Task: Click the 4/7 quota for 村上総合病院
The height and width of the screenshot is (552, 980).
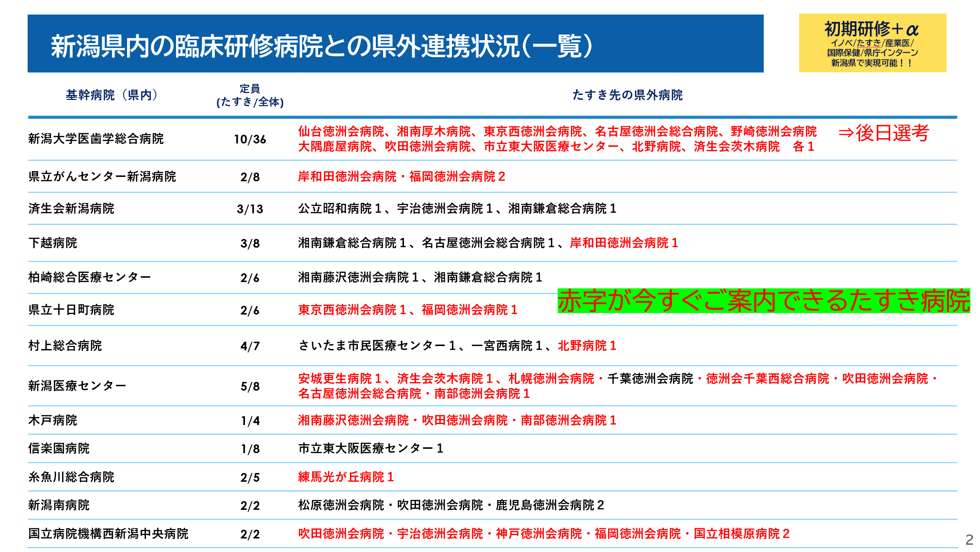Action: [250, 346]
